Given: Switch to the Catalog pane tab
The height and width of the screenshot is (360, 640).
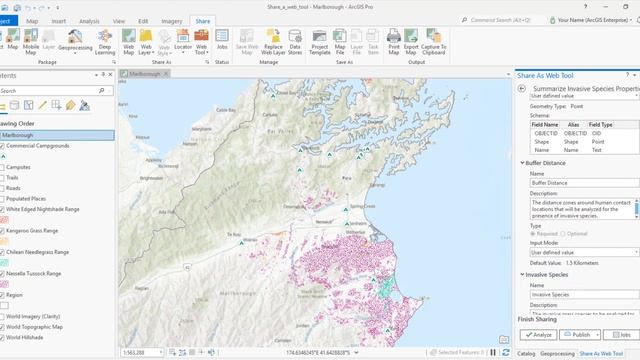Looking at the screenshot, I should [526, 354].
